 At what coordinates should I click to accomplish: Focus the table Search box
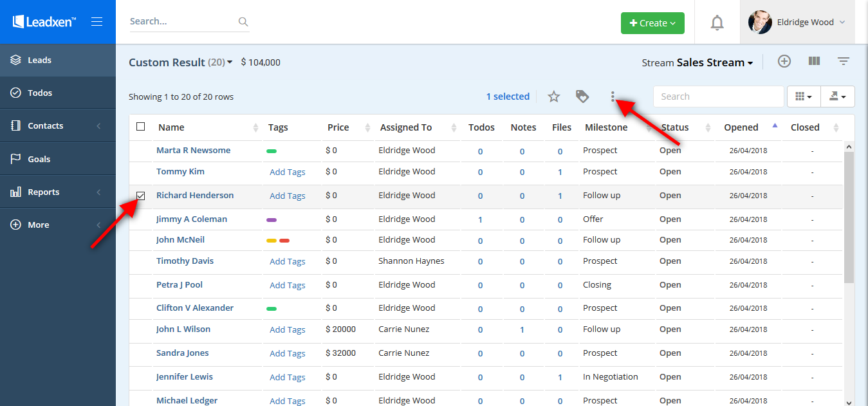coord(718,97)
